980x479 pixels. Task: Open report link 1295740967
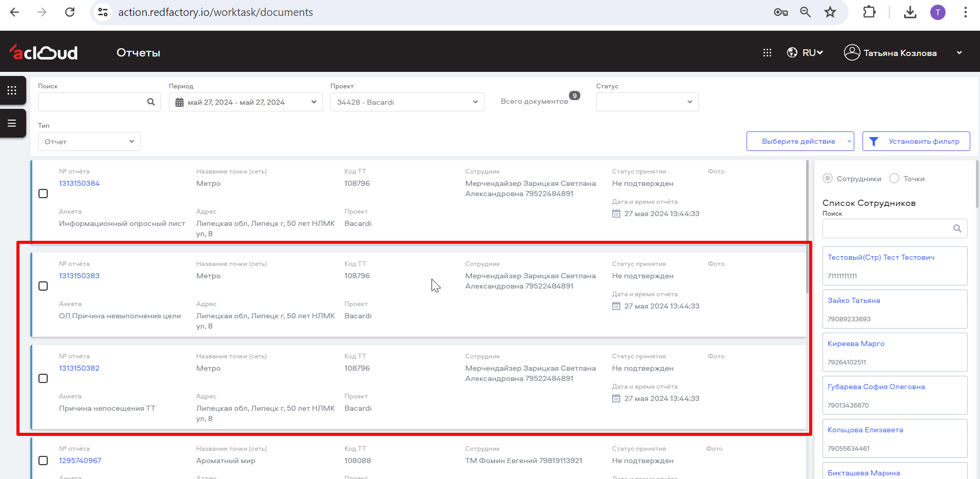pyautogui.click(x=80, y=461)
